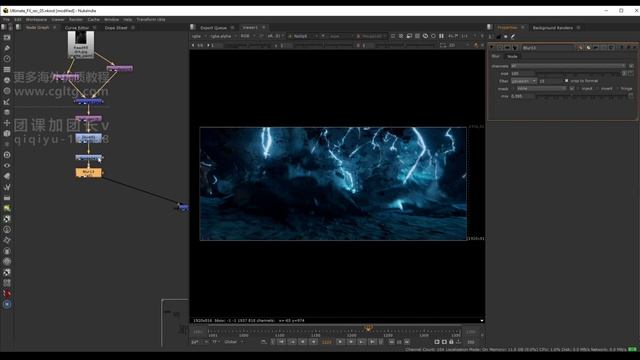Pause viewer updates with pause icon
This screenshot has height=360, width=640.
[x=441, y=36]
